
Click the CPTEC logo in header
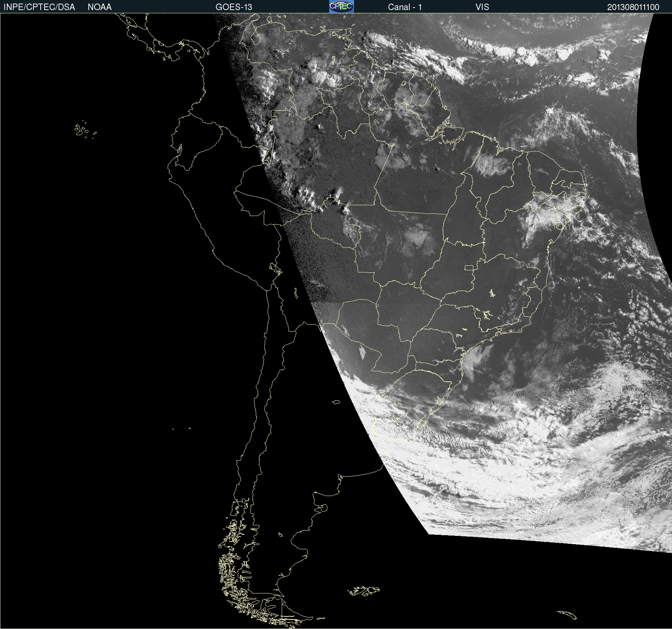(341, 6)
